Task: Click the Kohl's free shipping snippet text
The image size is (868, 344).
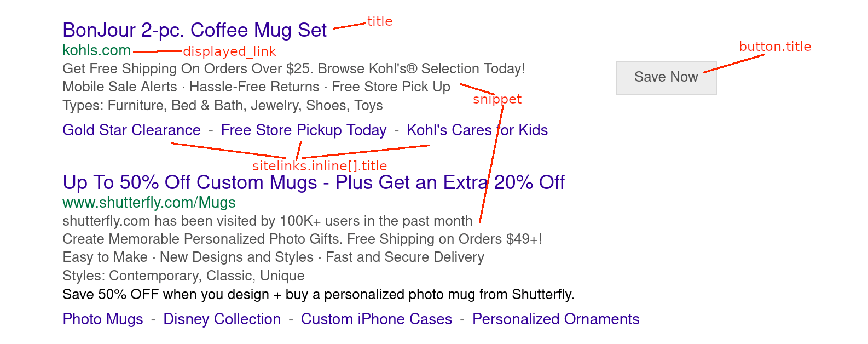Action: coord(293,68)
